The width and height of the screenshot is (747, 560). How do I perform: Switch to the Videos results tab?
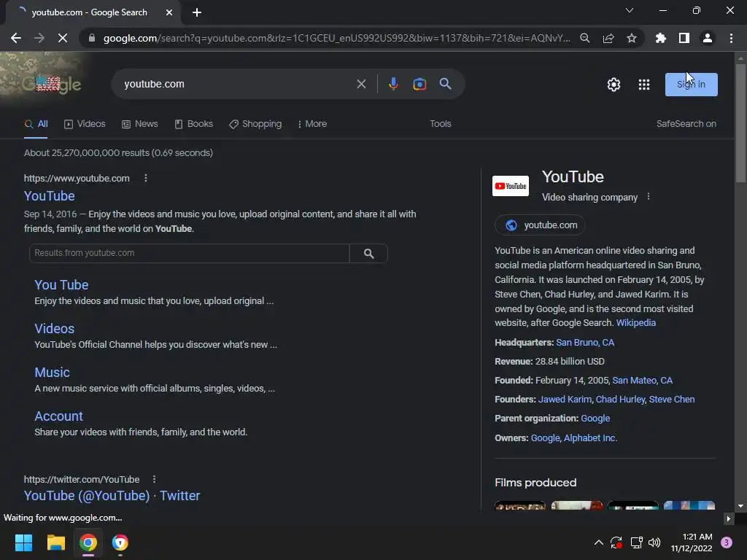[x=85, y=124]
